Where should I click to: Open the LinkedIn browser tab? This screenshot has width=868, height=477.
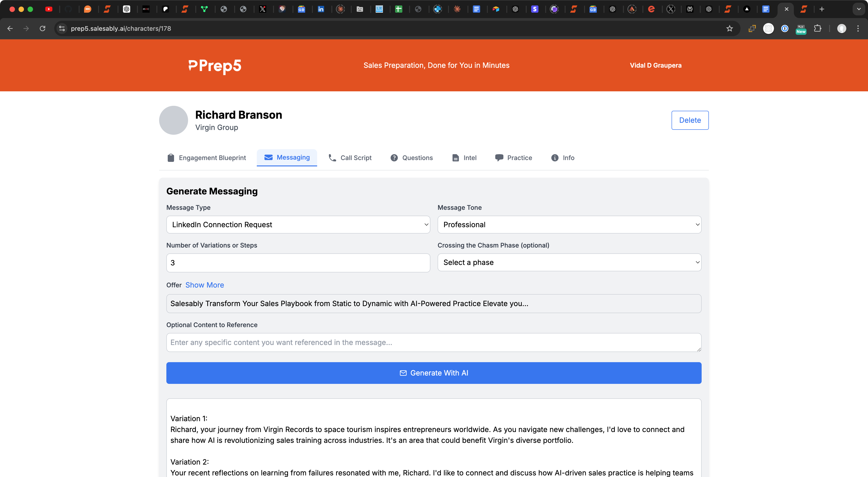tap(321, 9)
